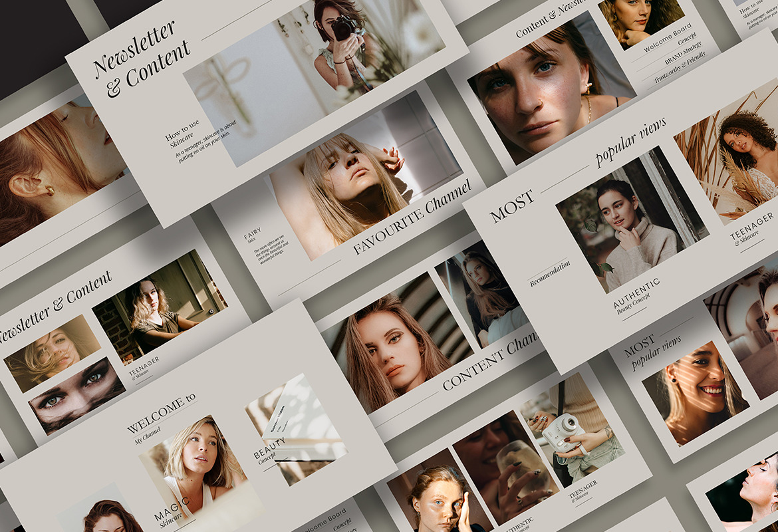
Task: Click "TEENAGER & Skincare" beside instant camera photo
Action: (x=583, y=490)
